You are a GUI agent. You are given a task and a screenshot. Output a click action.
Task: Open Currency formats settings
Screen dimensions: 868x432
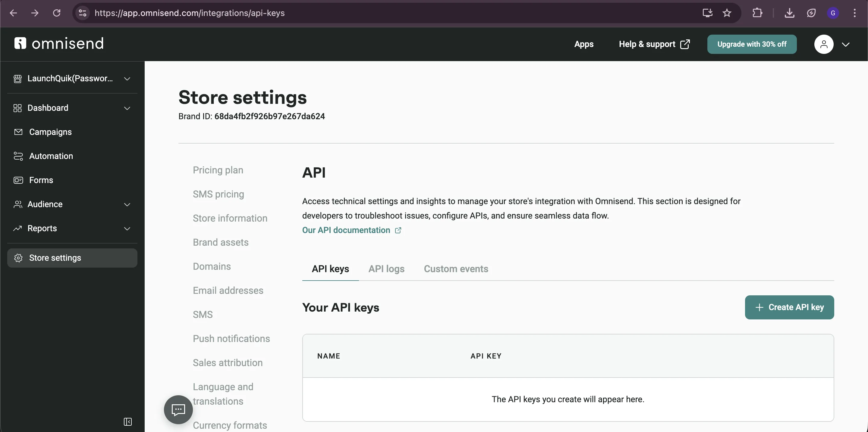pos(230,425)
